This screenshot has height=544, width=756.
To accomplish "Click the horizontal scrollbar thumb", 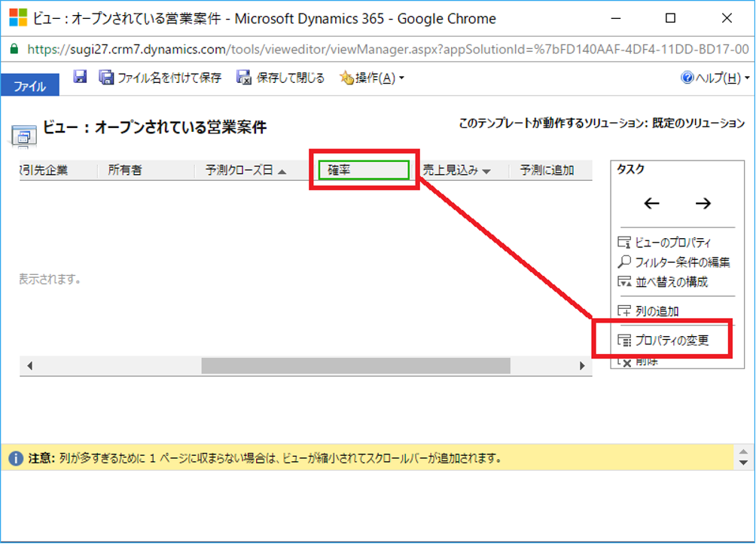I will [x=356, y=365].
